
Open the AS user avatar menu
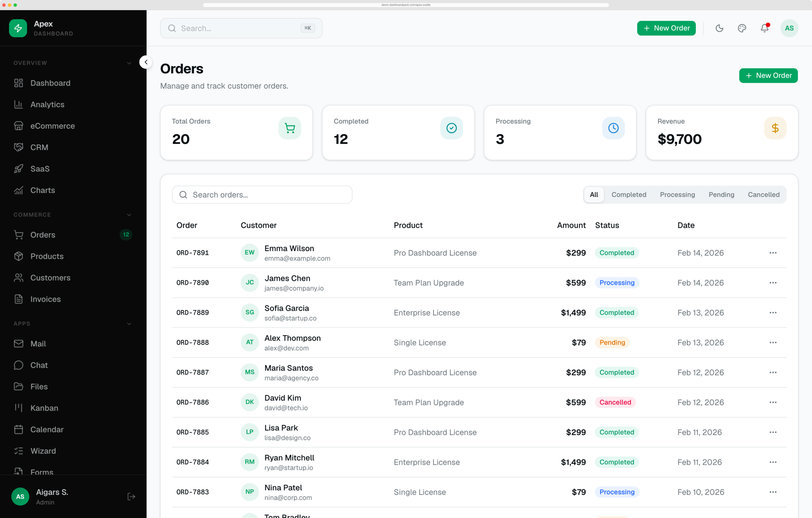(x=789, y=28)
